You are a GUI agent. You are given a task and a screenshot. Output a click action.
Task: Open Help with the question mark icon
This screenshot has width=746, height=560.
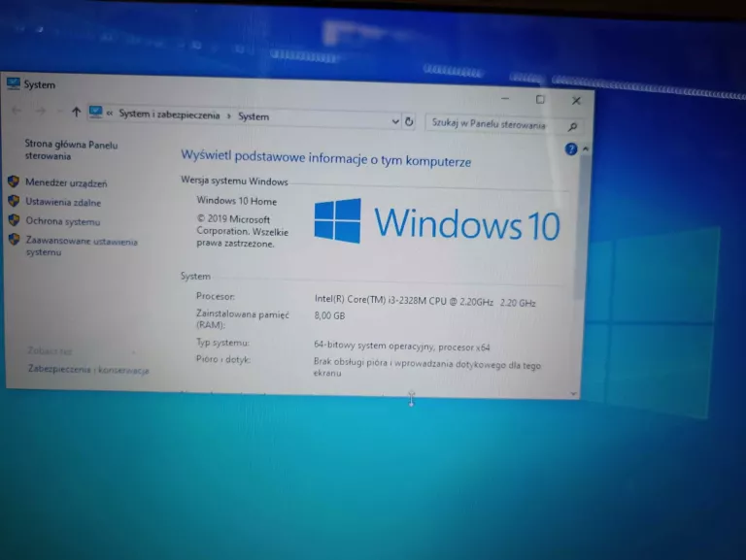tap(571, 149)
